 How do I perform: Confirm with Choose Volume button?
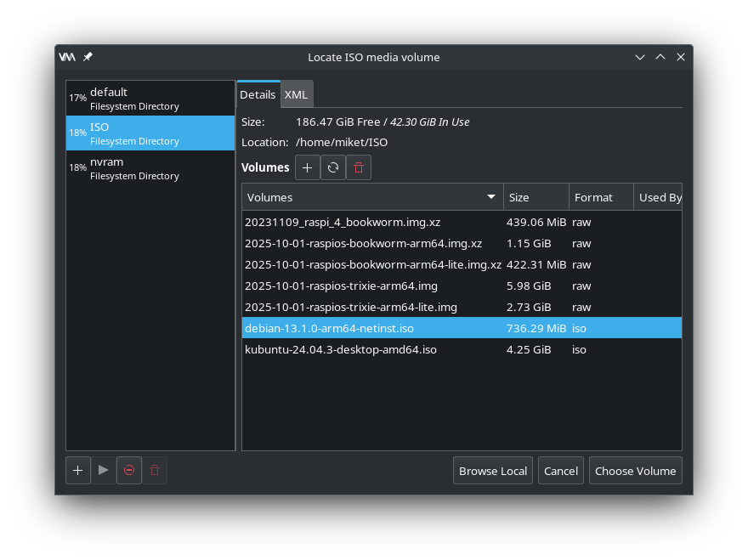coord(636,471)
